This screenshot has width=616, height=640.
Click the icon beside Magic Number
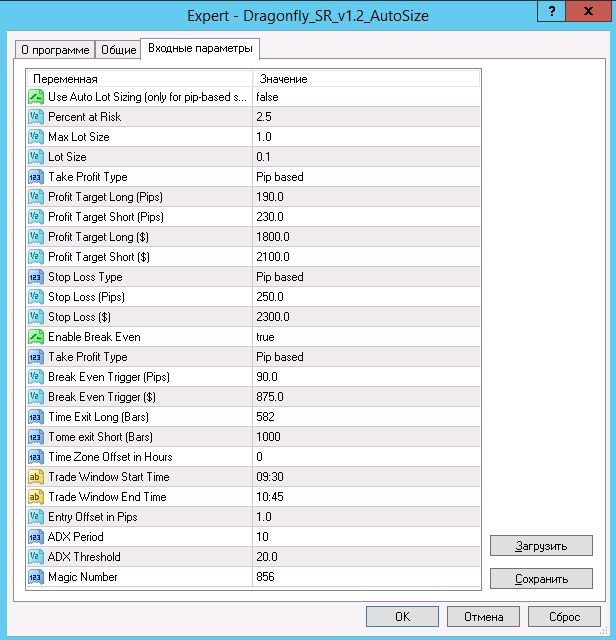click(x=36, y=577)
